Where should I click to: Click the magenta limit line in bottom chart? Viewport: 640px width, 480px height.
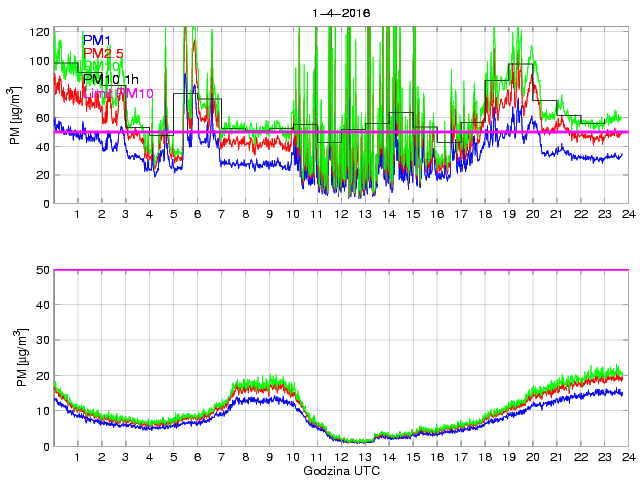click(341, 270)
